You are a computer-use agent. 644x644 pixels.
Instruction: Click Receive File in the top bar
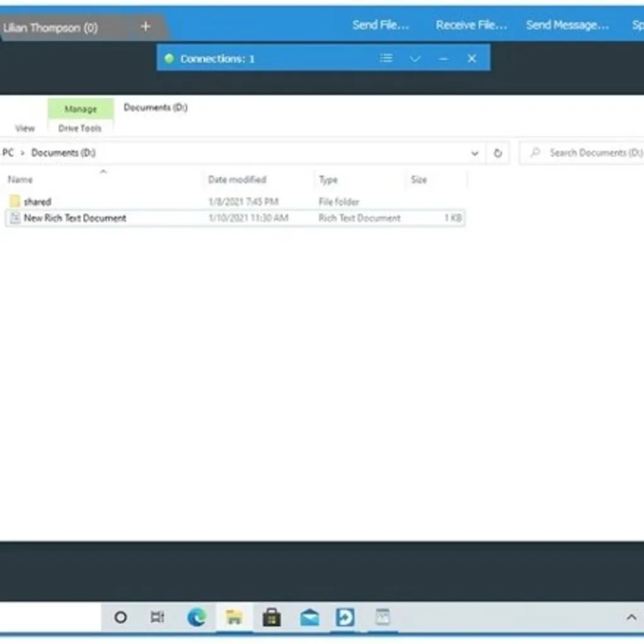tap(470, 25)
